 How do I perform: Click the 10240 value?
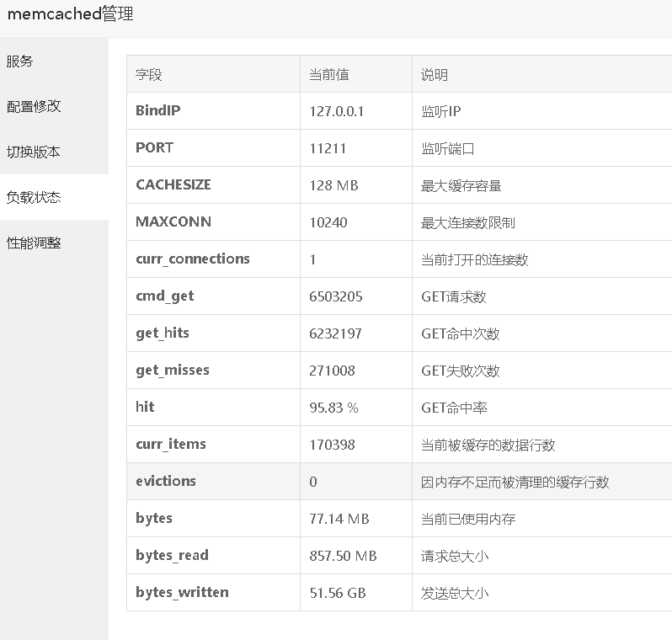tap(328, 222)
